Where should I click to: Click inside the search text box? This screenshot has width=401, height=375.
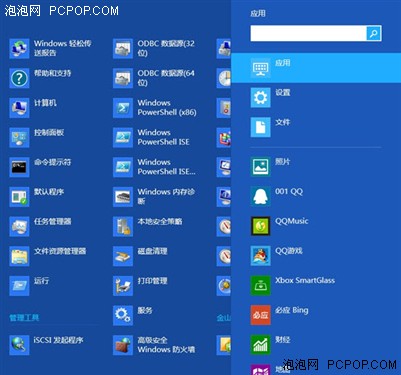click(308, 33)
